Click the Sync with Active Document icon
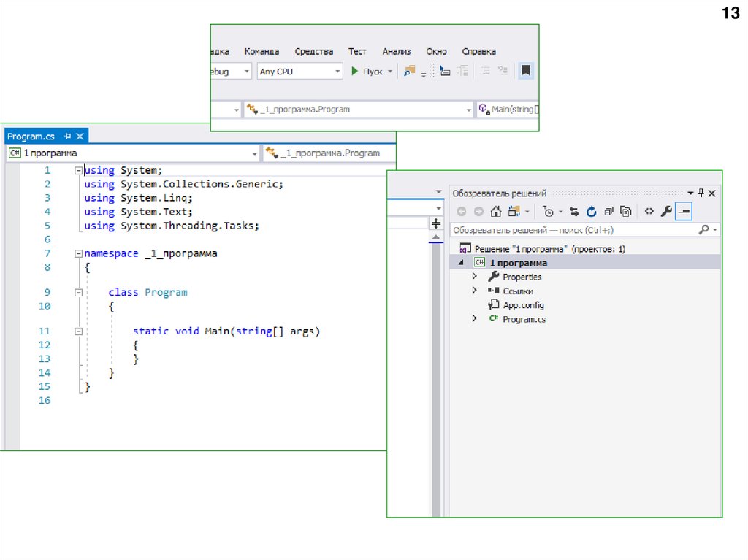748x560 pixels. [x=574, y=212]
